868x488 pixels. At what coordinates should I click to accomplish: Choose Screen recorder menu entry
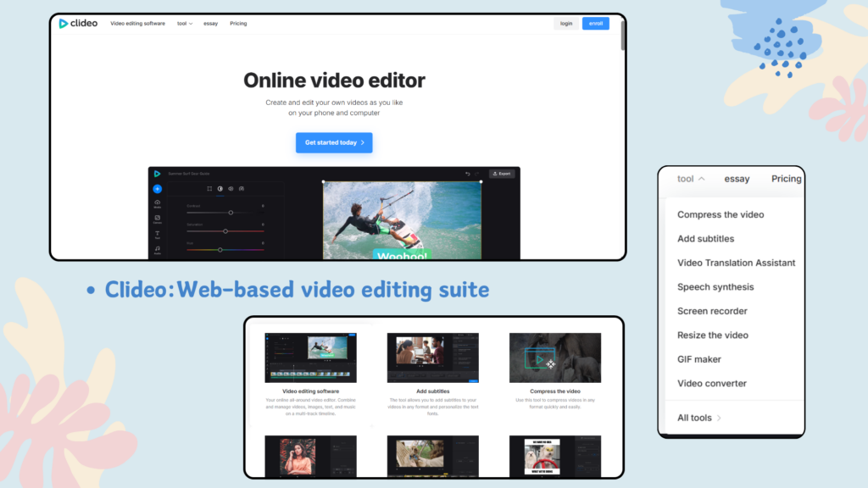[712, 311]
